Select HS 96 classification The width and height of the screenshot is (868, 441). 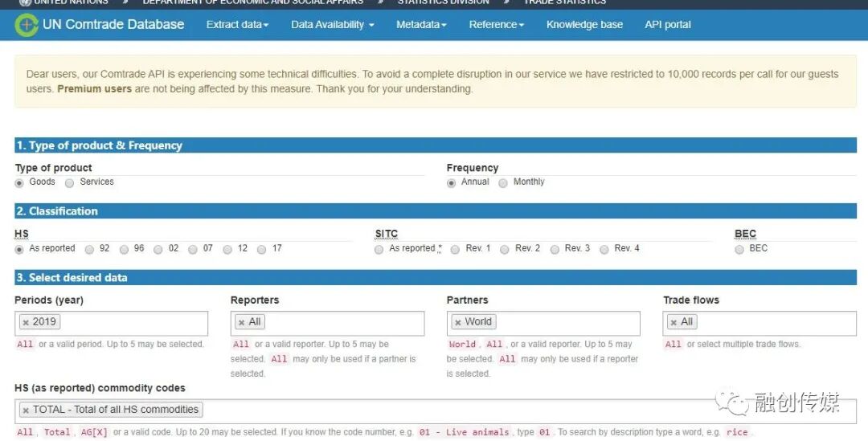pyautogui.click(x=124, y=250)
